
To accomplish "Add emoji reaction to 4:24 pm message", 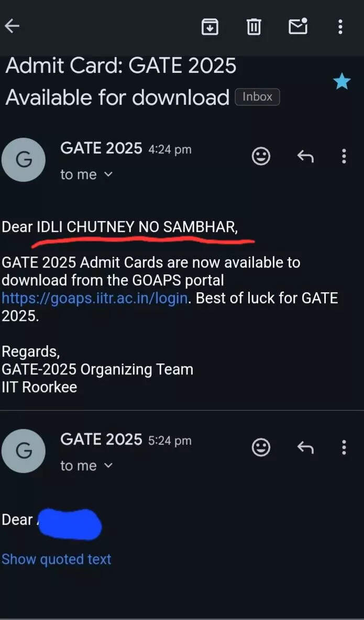I will pos(261,156).
